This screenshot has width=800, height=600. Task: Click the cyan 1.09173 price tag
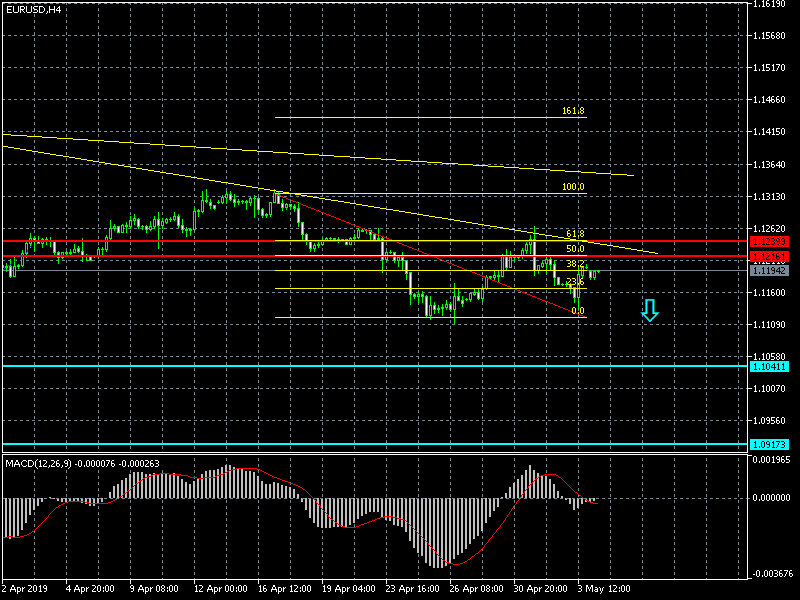pos(769,444)
